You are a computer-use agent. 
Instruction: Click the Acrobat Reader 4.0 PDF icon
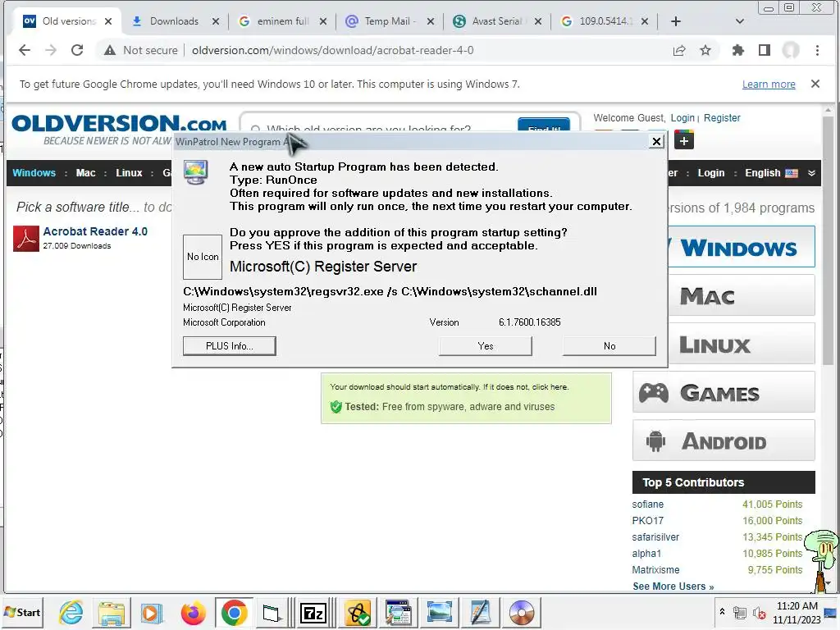[25, 239]
